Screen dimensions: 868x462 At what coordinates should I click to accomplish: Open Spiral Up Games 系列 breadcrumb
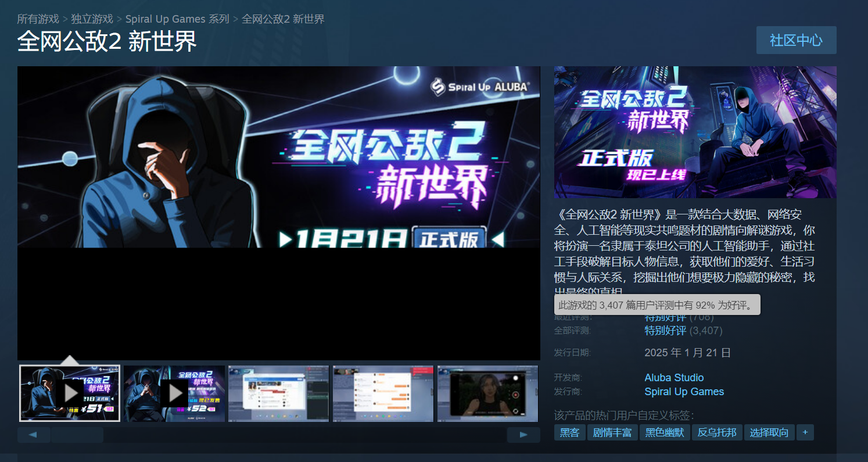point(177,19)
